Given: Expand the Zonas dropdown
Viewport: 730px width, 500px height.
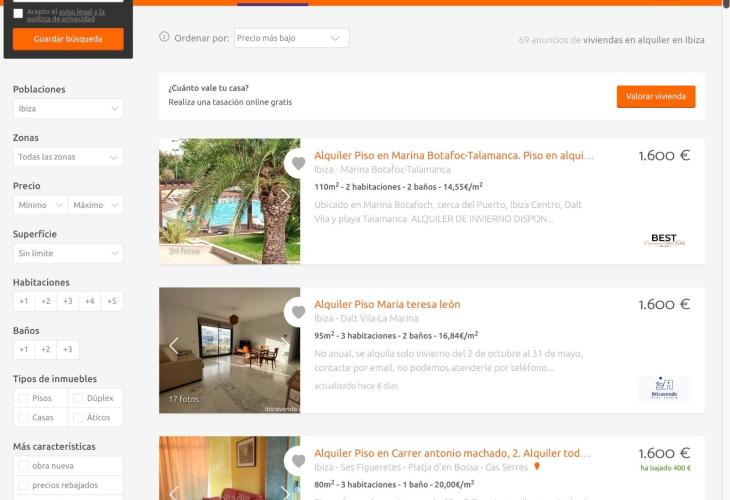Looking at the screenshot, I should [68, 157].
